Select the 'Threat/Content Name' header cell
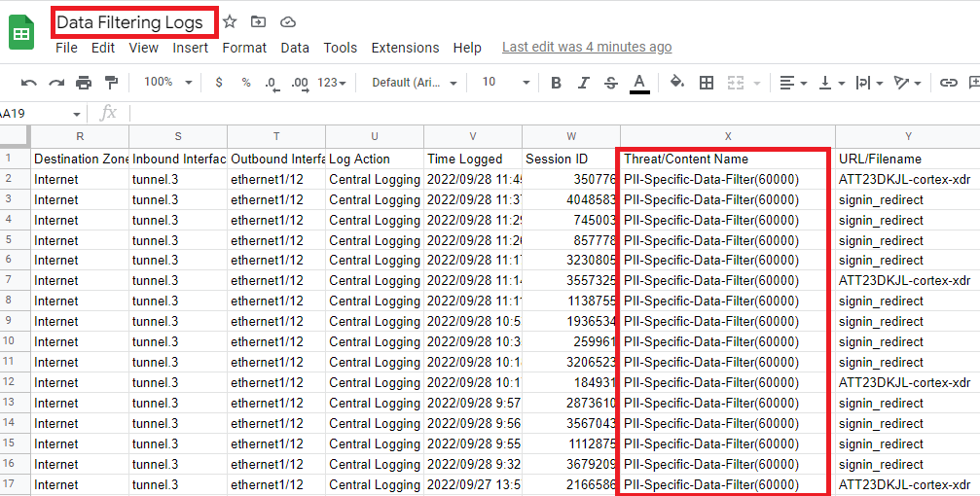 click(728, 159)
